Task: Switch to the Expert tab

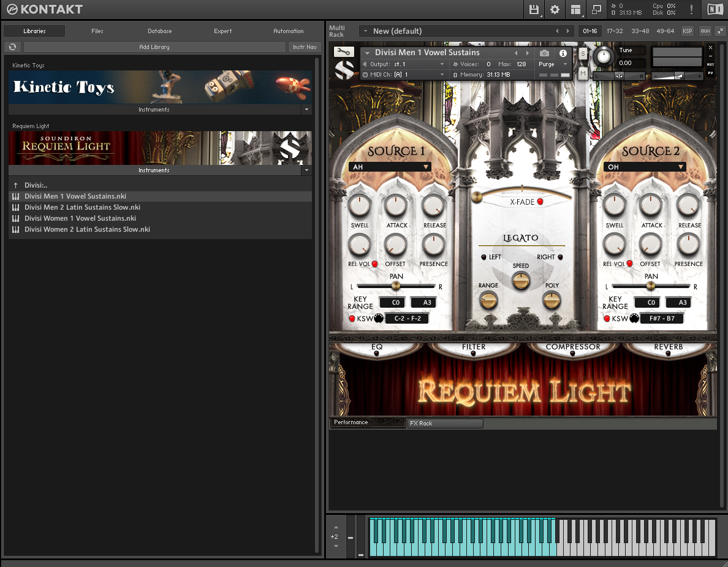Action: coord(223,31)
